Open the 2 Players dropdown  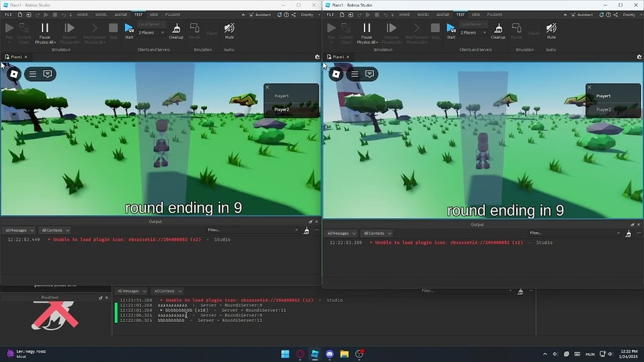pos(151,32)
